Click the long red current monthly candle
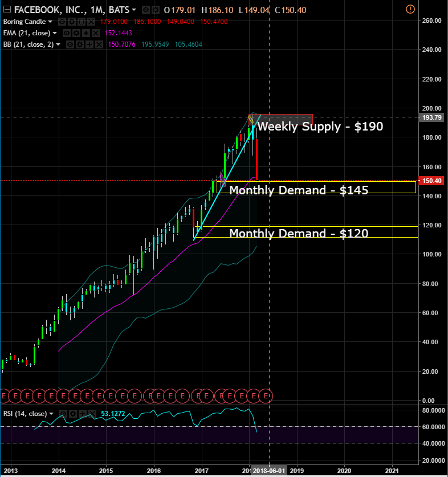This screenshot has width=448, height=477. tap(257, 160)
